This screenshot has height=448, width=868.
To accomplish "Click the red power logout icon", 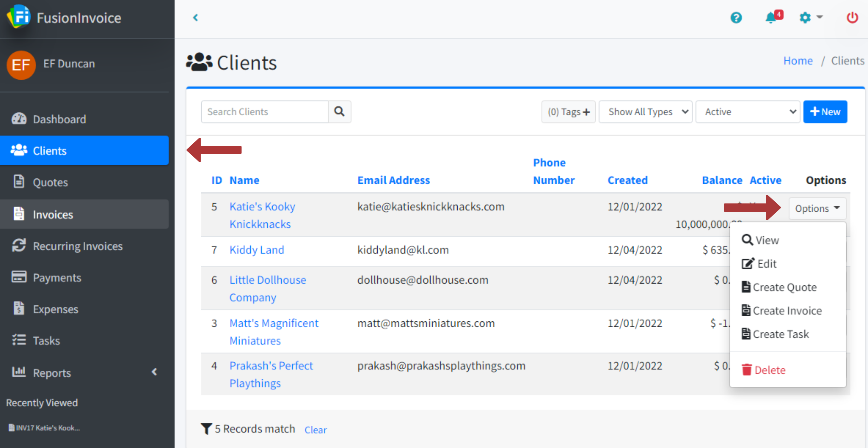I will 852,18.
